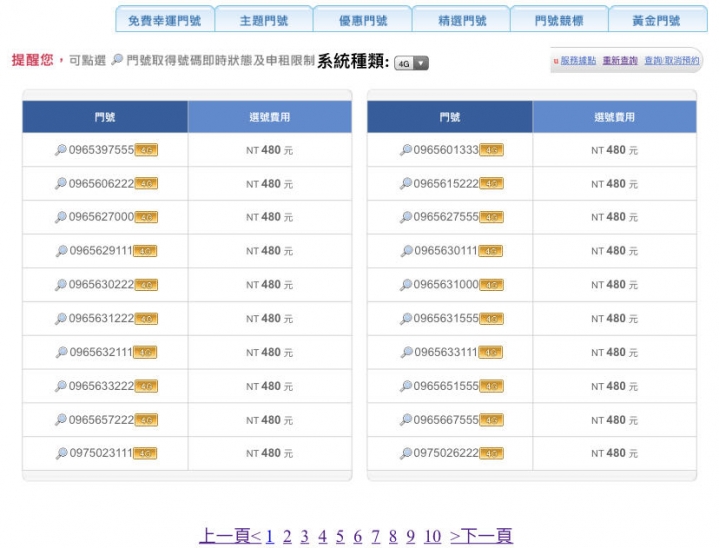Go to page 5 of results
Viewport: 720px width, 548px height.
click(x=340, y=537)
